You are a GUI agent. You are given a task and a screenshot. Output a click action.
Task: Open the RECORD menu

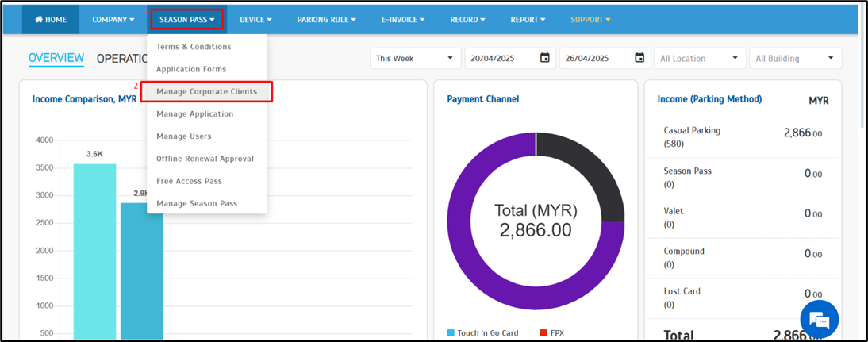tap(468, 19)
